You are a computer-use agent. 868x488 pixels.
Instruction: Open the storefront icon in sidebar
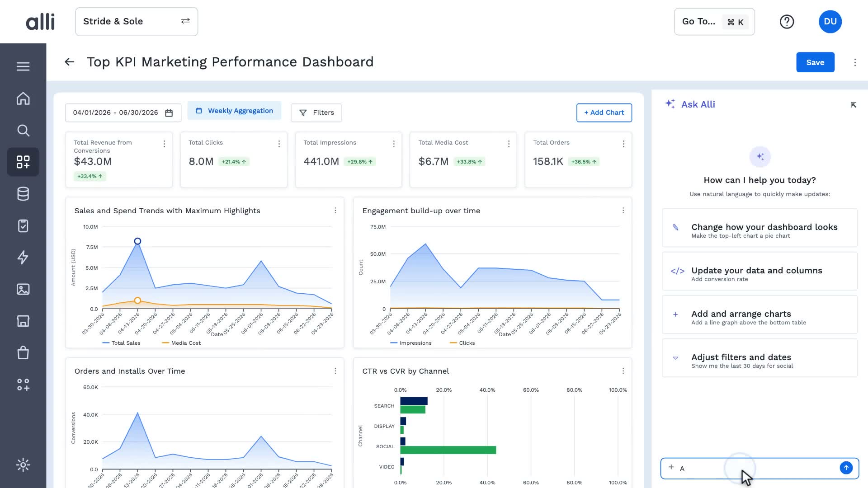(23, 321)
